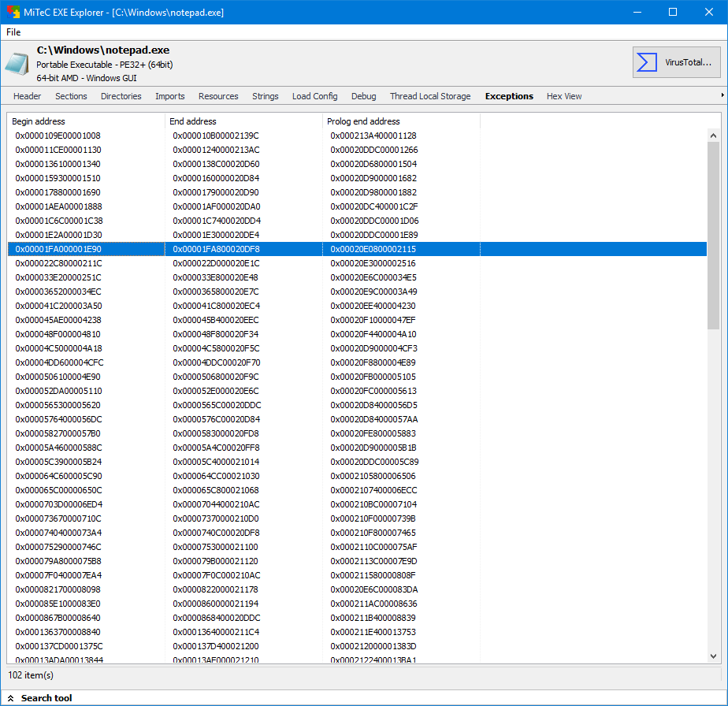
Task: Click end address 0x00004DDC00020F70
Action: (x=217, y=362)
